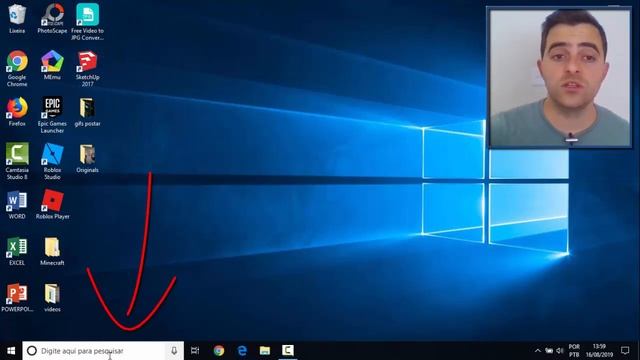The height and width of the screenshot is (360, 640).
Task: Click the battery icon in system tray
Action: tap(549, 351)
